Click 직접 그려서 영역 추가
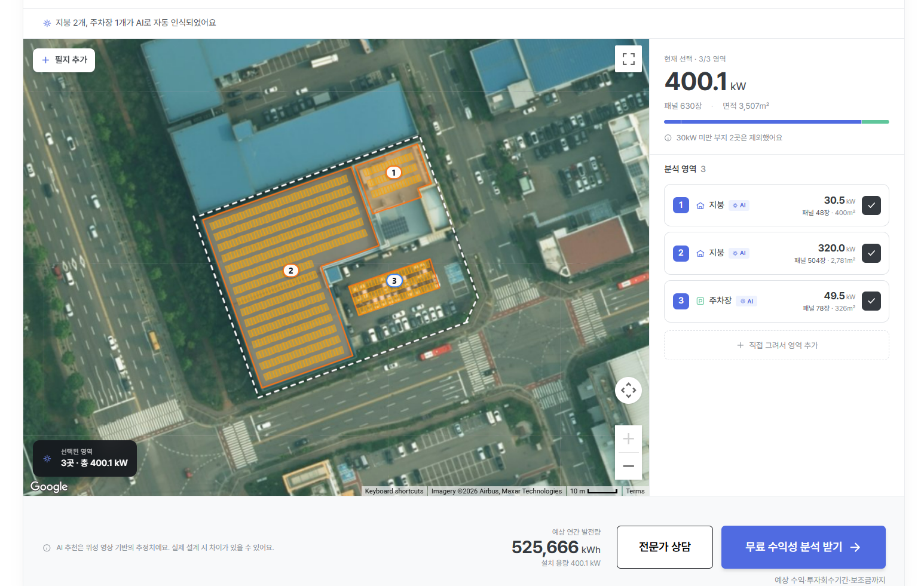This screenshot has height=586, width=924. pos(776,345)
